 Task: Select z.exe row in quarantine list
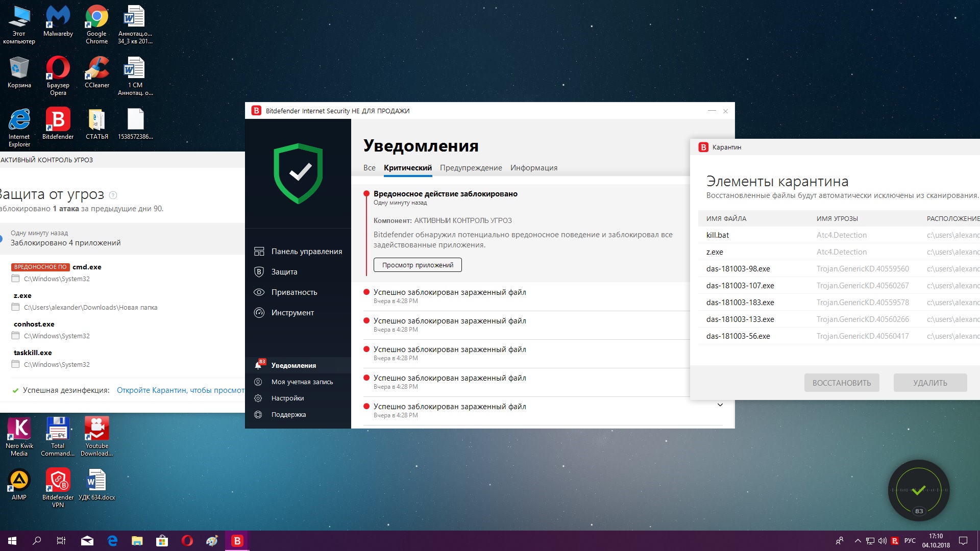pos(839,252)
